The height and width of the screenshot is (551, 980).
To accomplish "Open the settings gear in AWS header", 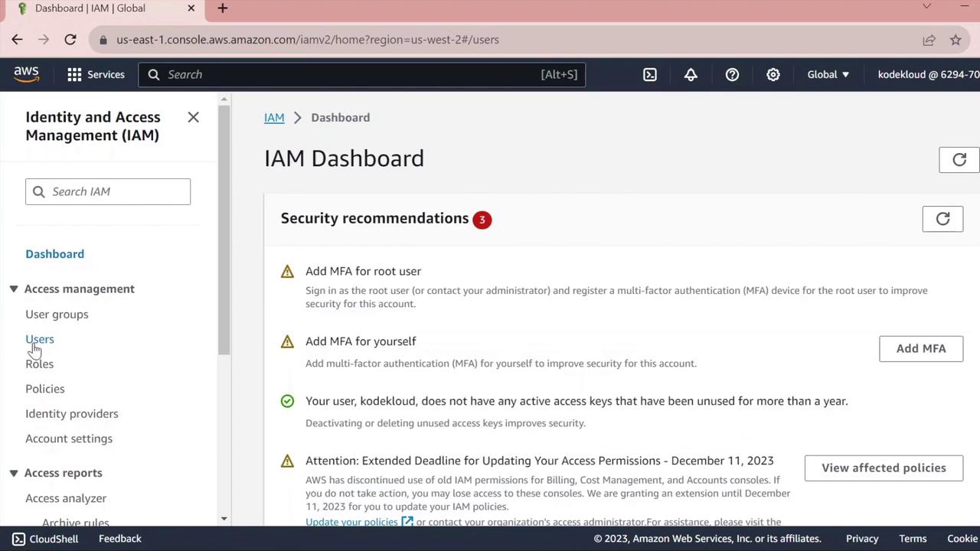I will 773,74.
